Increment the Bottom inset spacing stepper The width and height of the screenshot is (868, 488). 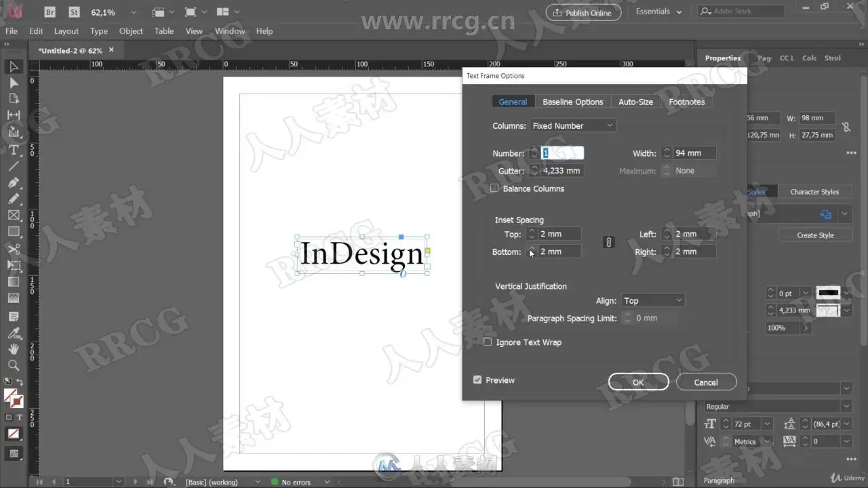point(532,248)
